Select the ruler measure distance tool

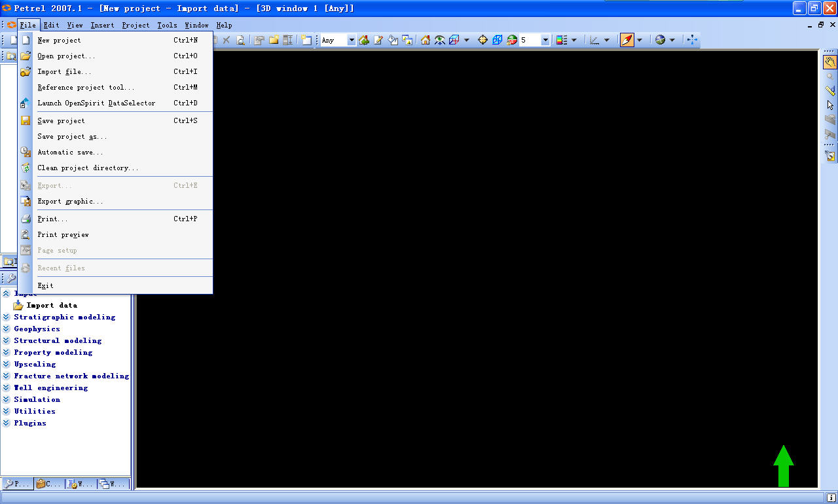coord(830,91)
